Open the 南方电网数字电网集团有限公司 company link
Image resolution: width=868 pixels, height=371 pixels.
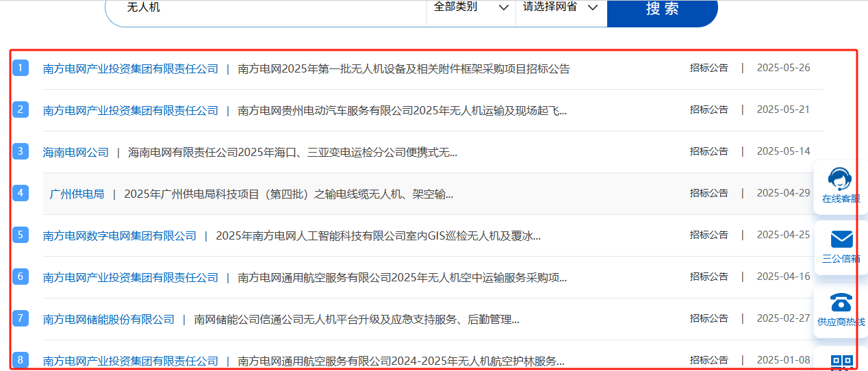(x=120, y=235)
